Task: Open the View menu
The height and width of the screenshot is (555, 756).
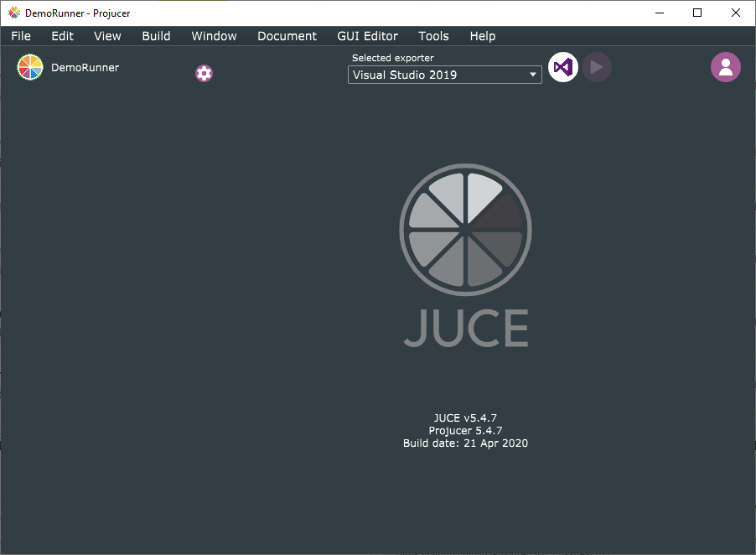Action: click(x=107, y=36)
